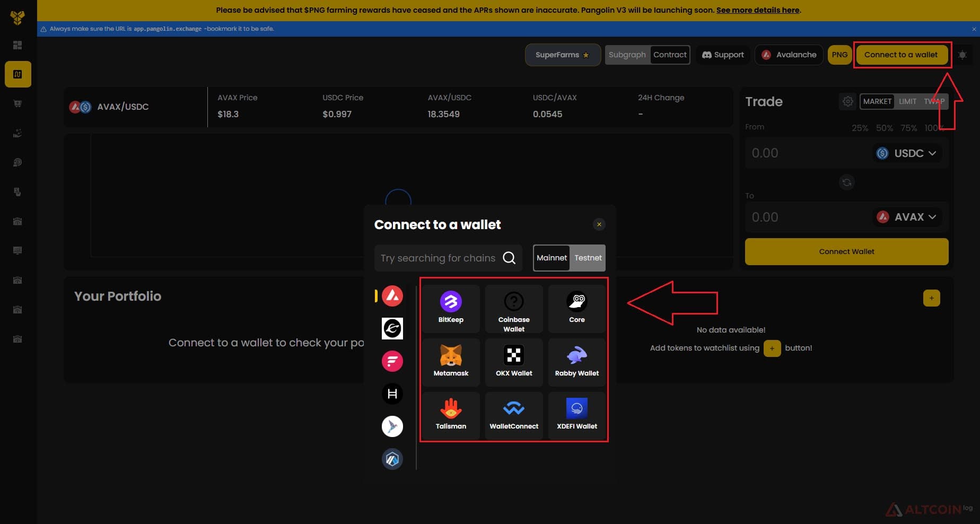
Task: Toggle light/dark theme sun icon
Action: [962, 55]
